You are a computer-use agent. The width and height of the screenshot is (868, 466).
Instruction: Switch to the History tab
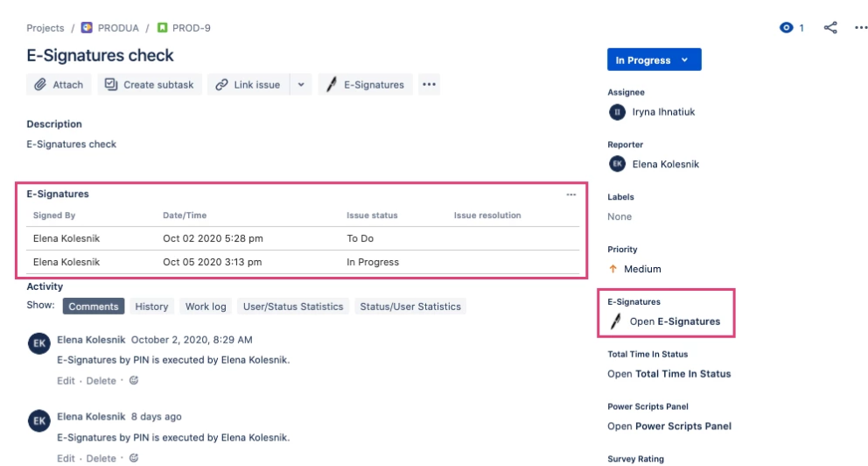(x=151, y=307)
